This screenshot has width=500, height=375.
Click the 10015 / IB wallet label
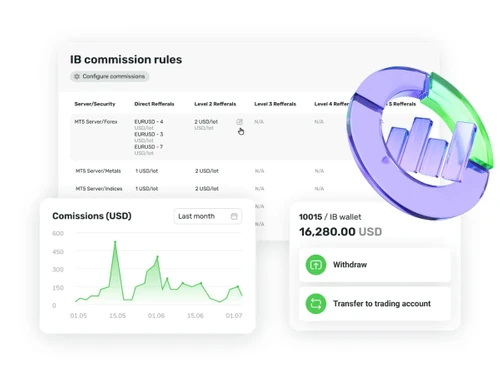[330, 217]
